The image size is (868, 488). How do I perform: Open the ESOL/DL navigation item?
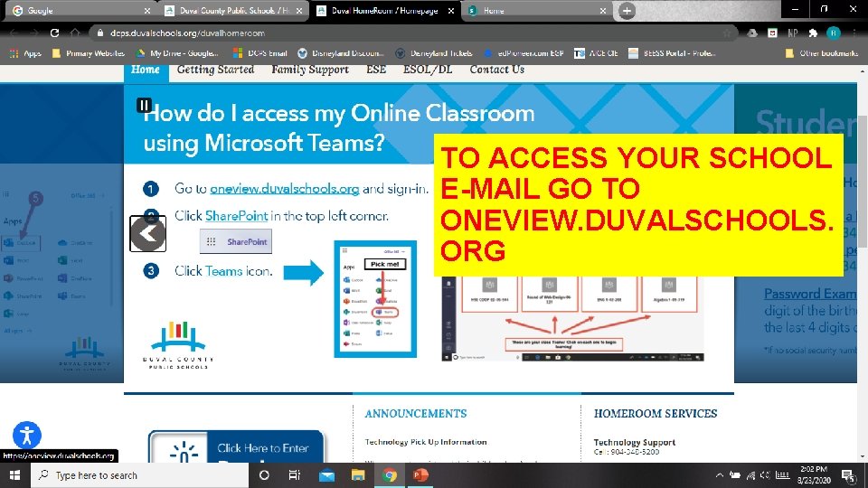point(428,70)
